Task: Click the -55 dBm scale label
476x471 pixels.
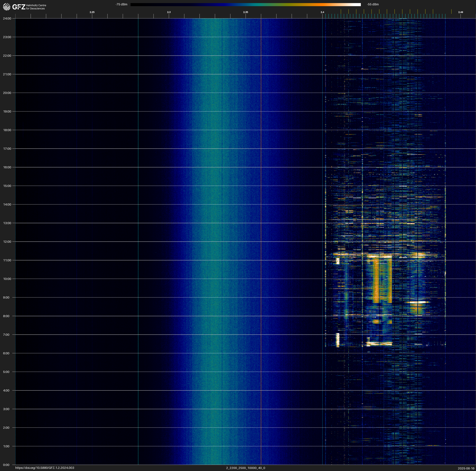Action: point(373,4)
